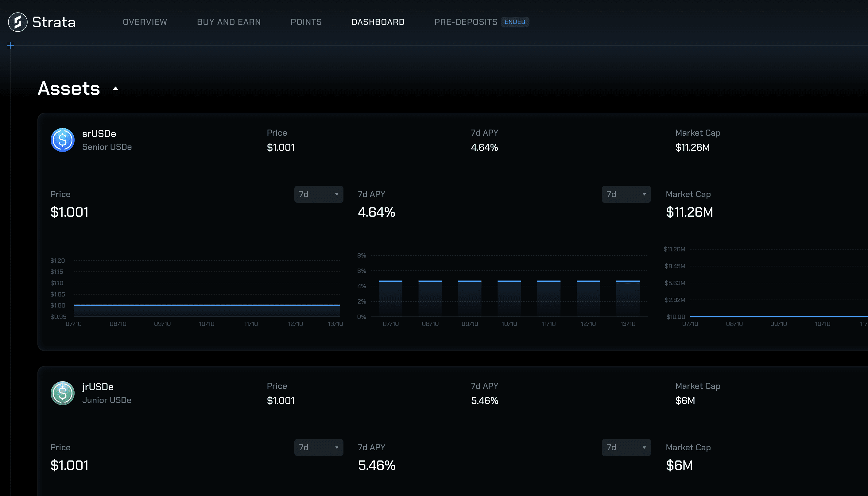Click the Strata logo icon

[18, 22]
